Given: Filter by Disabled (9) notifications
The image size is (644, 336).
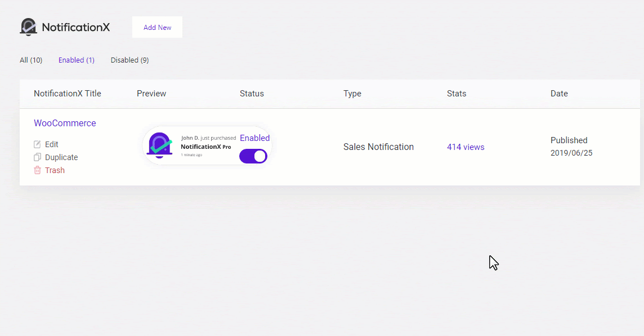Looking at the screenshot, I should point(130,60).
